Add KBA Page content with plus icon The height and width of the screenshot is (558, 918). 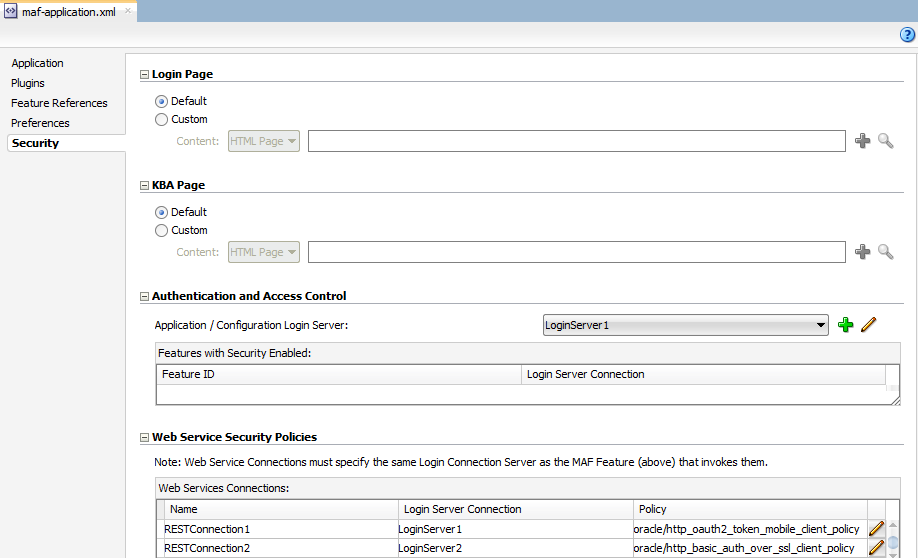(862, 252)
